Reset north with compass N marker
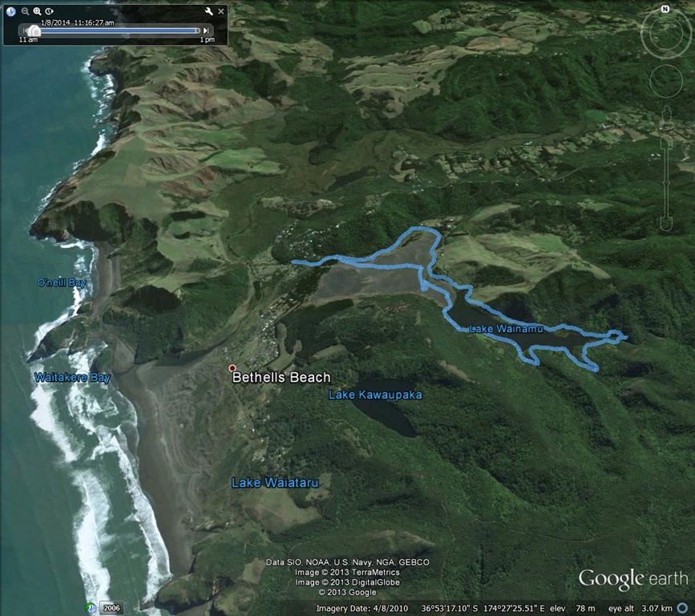 (x=665, y=9)
